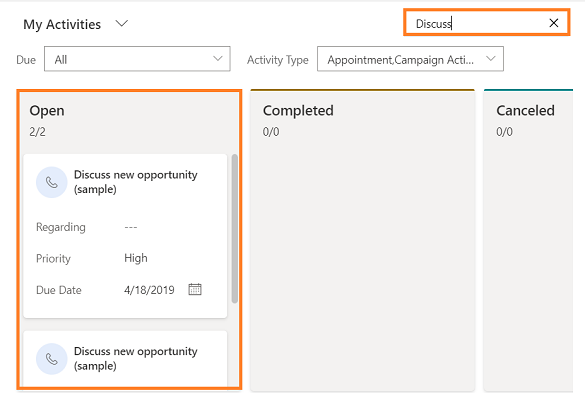The height and width of the screenshot is (393, 585).
Task: Open the Due filter dropdown
Action: pos(137,59)
